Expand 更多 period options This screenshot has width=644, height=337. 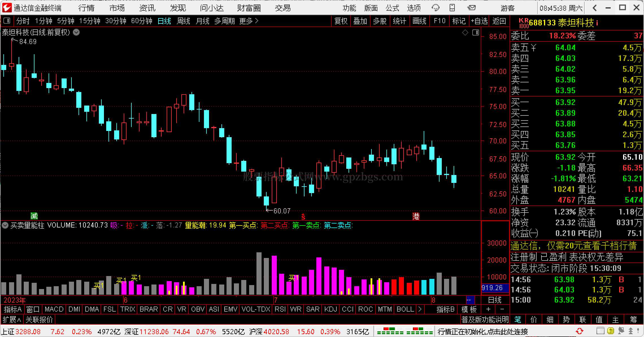(x=249, y=21)
